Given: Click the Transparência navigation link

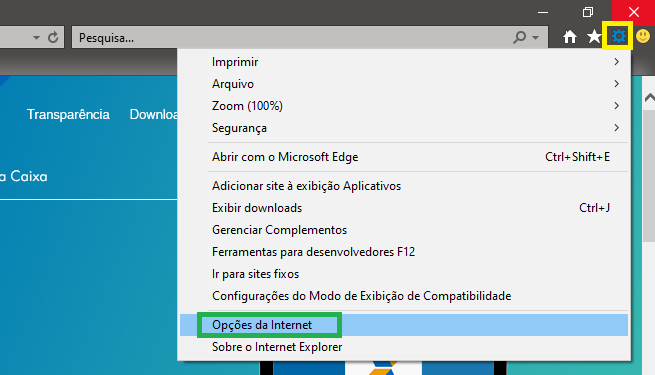Looking at the screenshot, I should 68,114.
